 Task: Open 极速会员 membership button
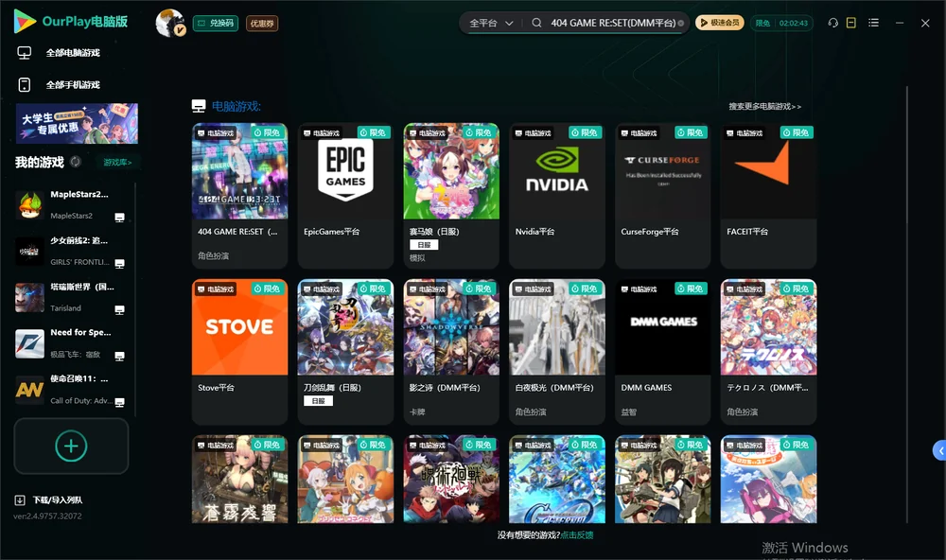(720, 23)
